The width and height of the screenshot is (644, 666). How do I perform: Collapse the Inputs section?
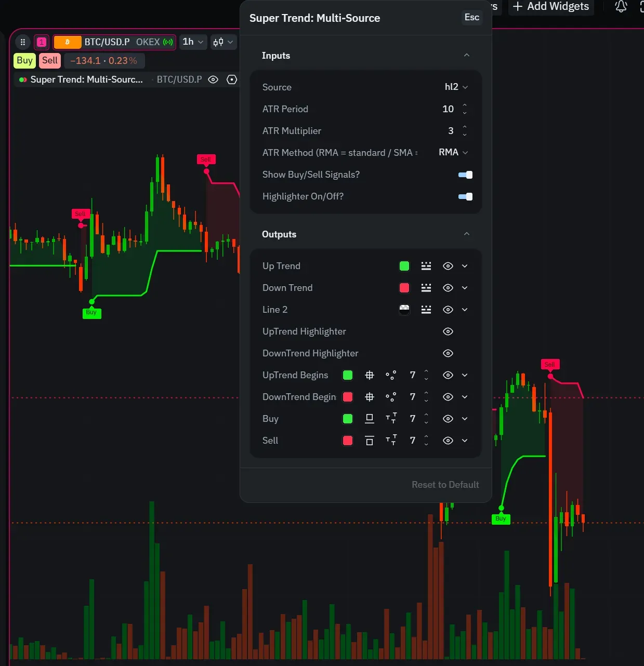pos(467,56)
